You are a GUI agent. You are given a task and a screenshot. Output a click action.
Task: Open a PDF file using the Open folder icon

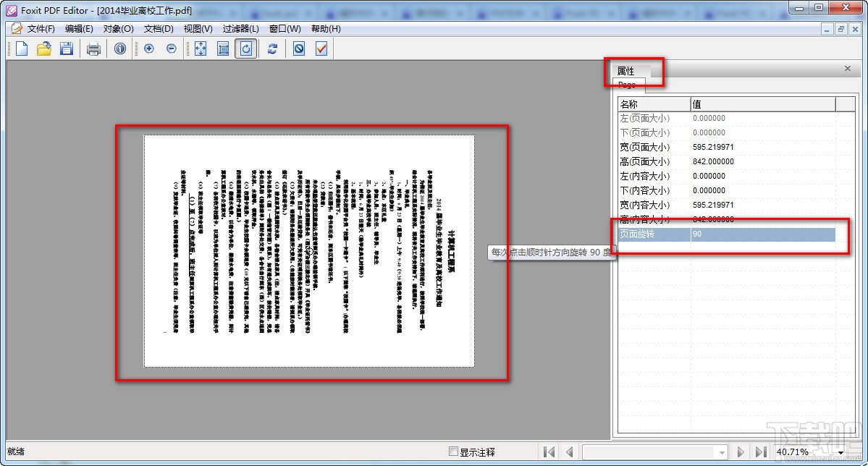[x=44, y=48]
